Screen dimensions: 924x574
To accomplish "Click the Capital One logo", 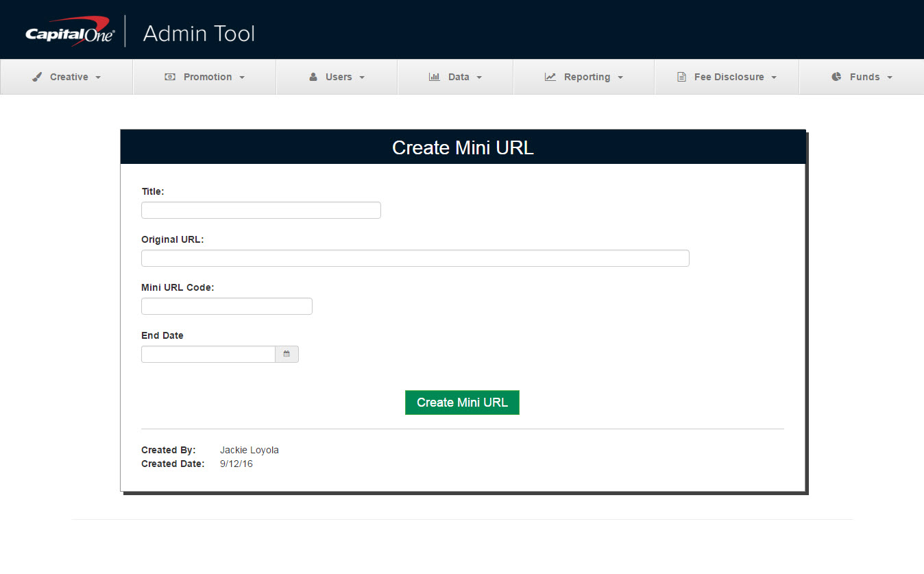I will (69, 32).
